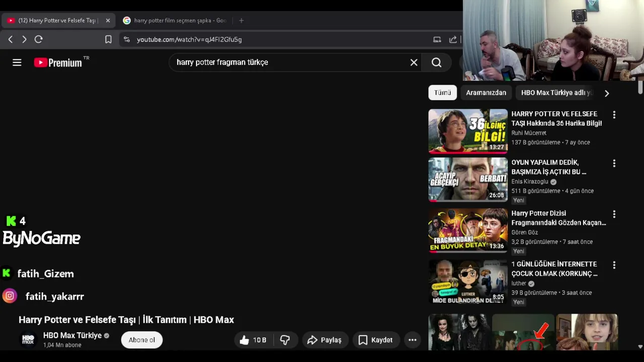644x362 pixels.
Task: Select the HBO Max Türkiye filter chip
Action: click(556, 93)
